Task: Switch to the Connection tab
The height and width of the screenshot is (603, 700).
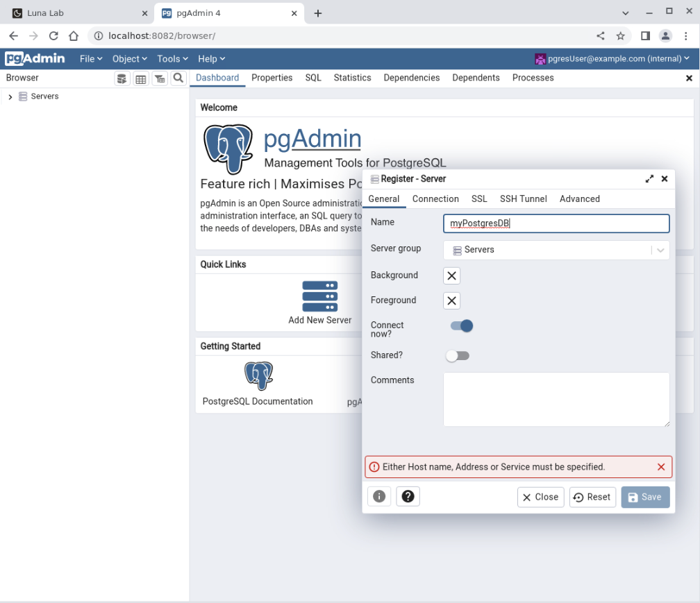Action: pos(435,199)
